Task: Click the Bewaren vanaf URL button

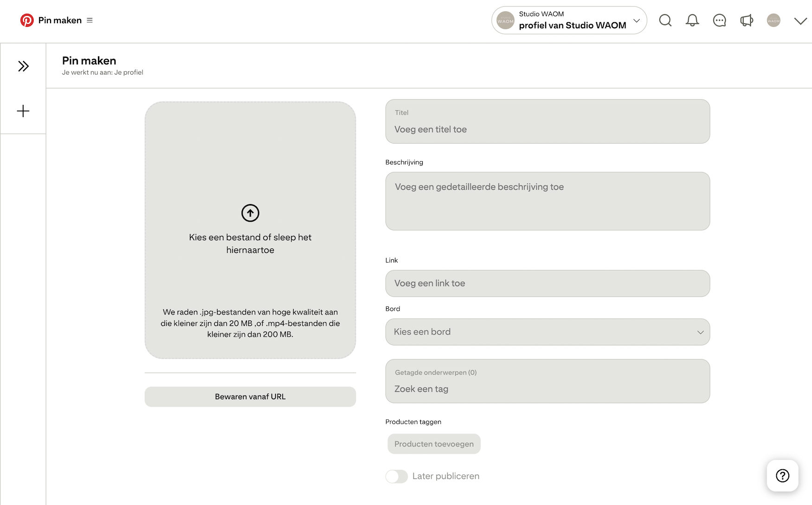Action: [x=250, y=396]
